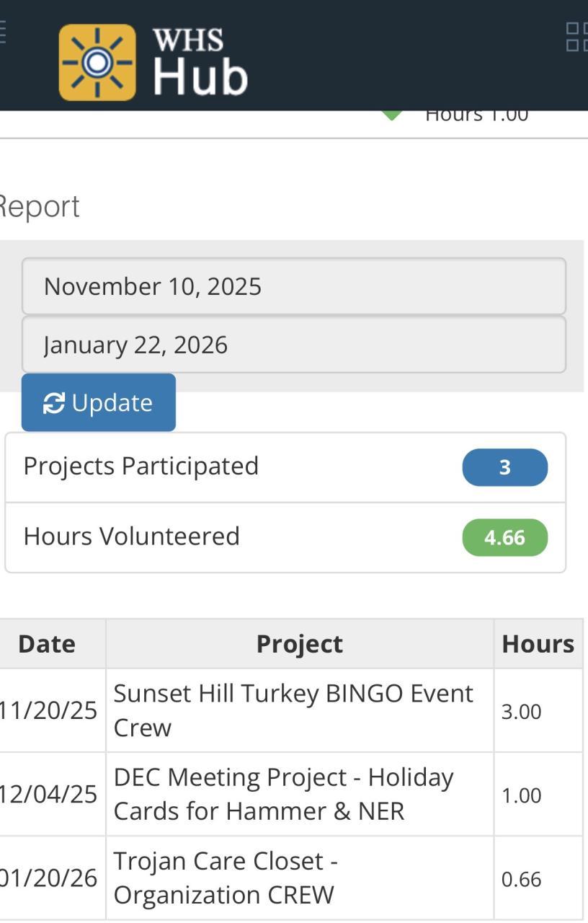The height and width of the screenshot is (923, 588).
Task: Click the WHS Hub title text
Action: (x=200, y=62)
